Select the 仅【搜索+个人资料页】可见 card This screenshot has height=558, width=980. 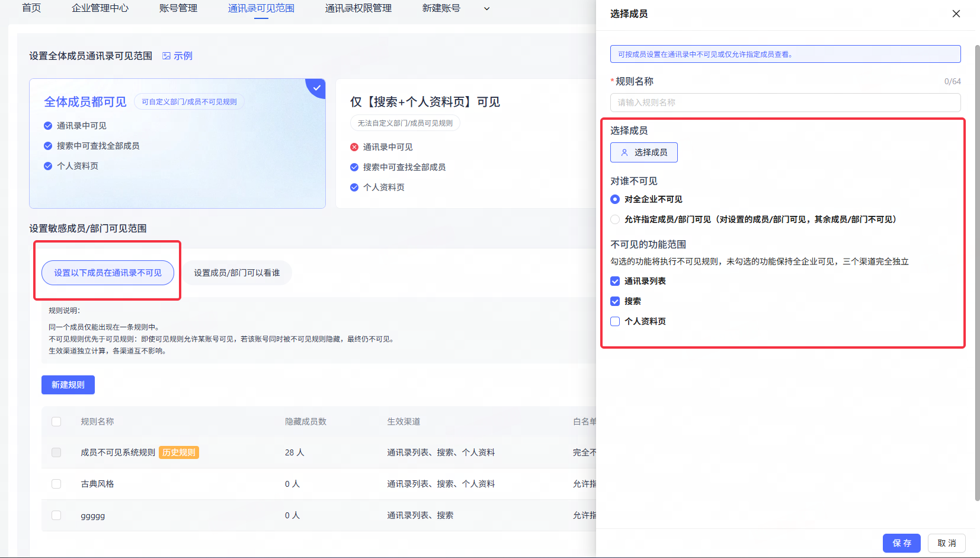tap(466, 144)
